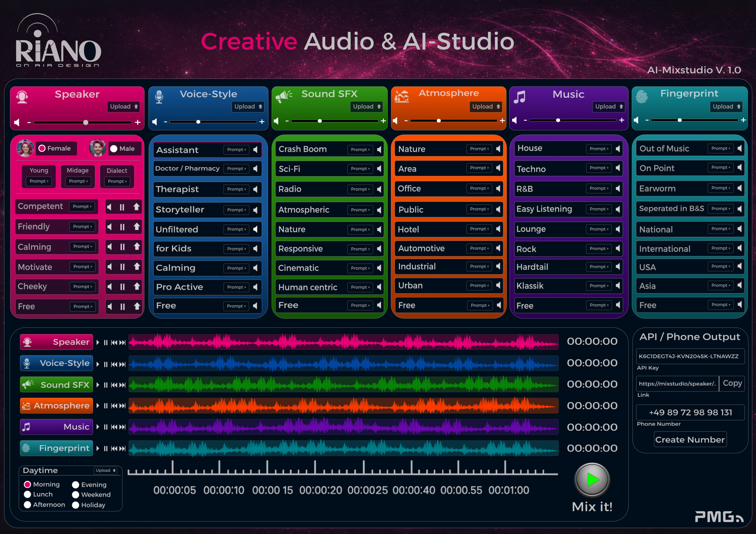Select the Male voice radio button
Viewport: 756px width, 534px height.
click(114, 149)
